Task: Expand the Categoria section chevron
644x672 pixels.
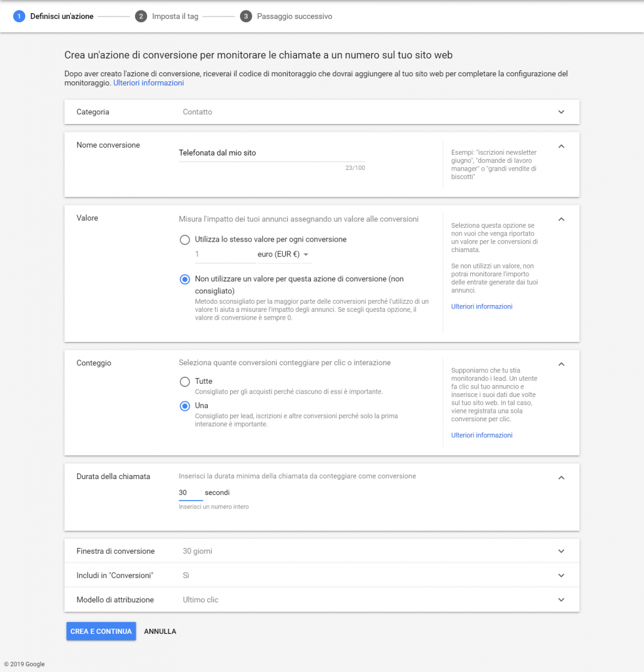Action: 561,112
